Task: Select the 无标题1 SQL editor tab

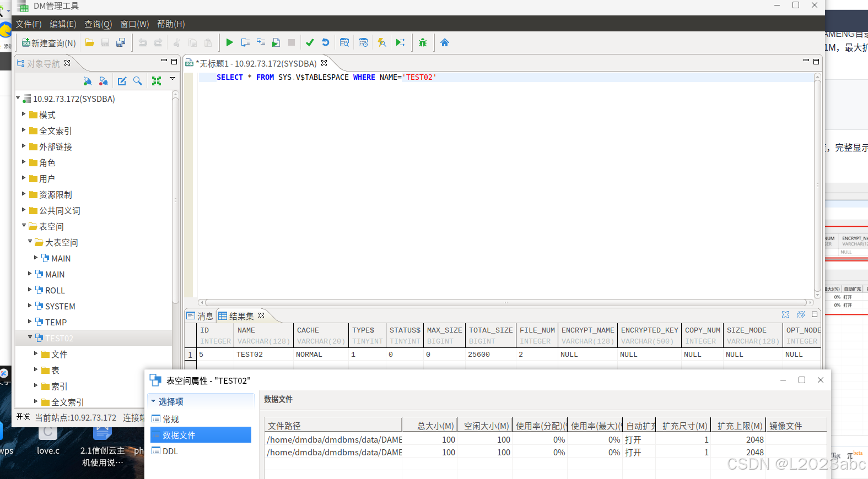Action: coord(257,63)
